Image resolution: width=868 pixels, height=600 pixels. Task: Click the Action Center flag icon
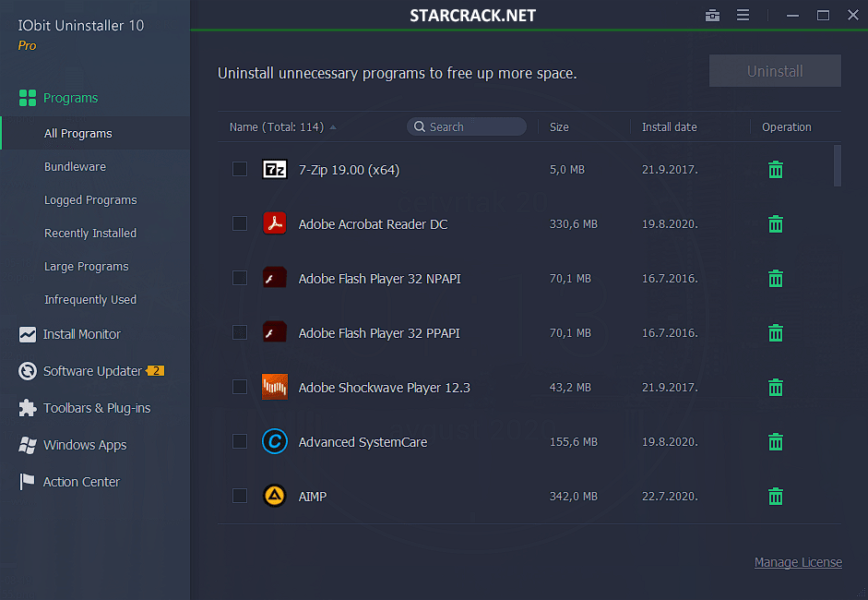(x=28, y=482)
